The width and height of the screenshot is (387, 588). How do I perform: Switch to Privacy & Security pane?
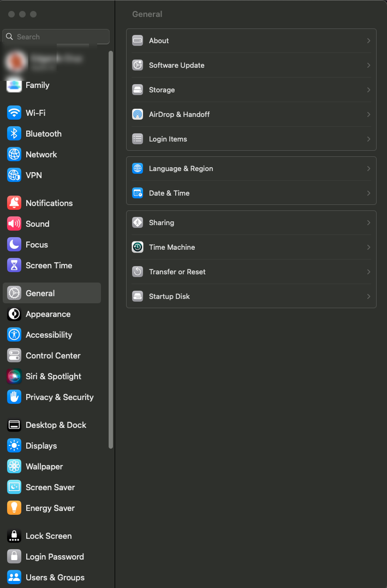[59, 397]
